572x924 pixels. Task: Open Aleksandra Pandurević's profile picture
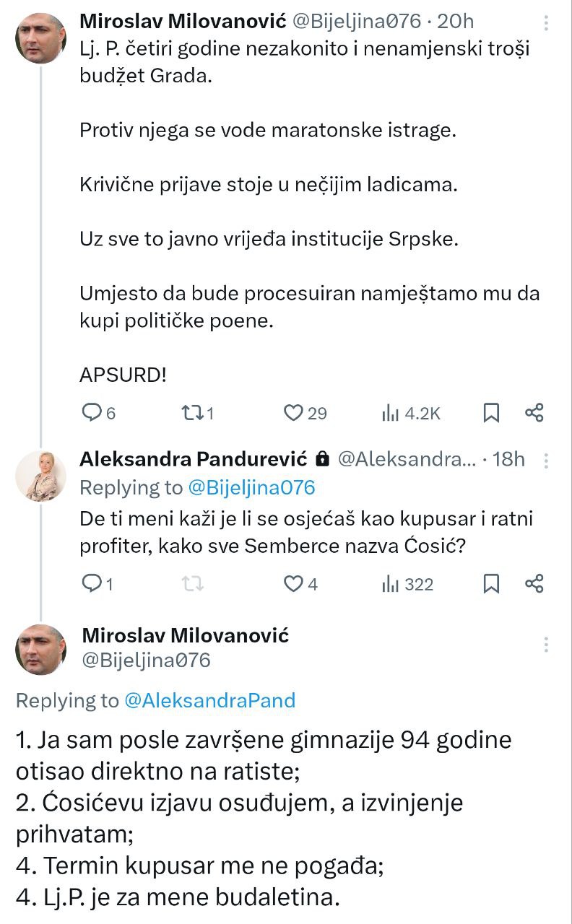[x=40, y=476]
